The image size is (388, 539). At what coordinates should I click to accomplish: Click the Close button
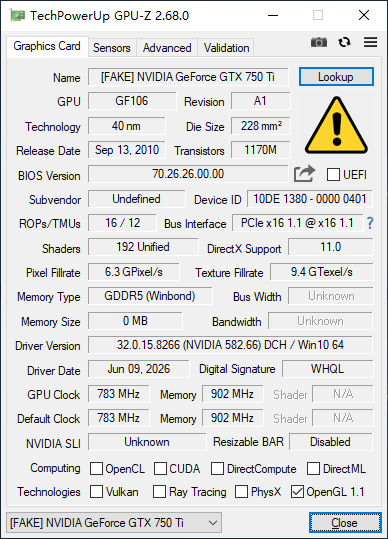pos(345,523)
